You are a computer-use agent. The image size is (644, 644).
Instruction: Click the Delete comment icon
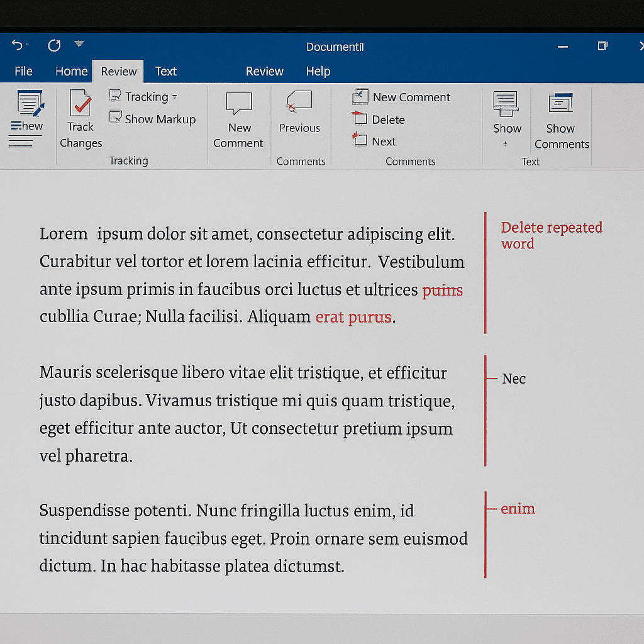[360, 118]
